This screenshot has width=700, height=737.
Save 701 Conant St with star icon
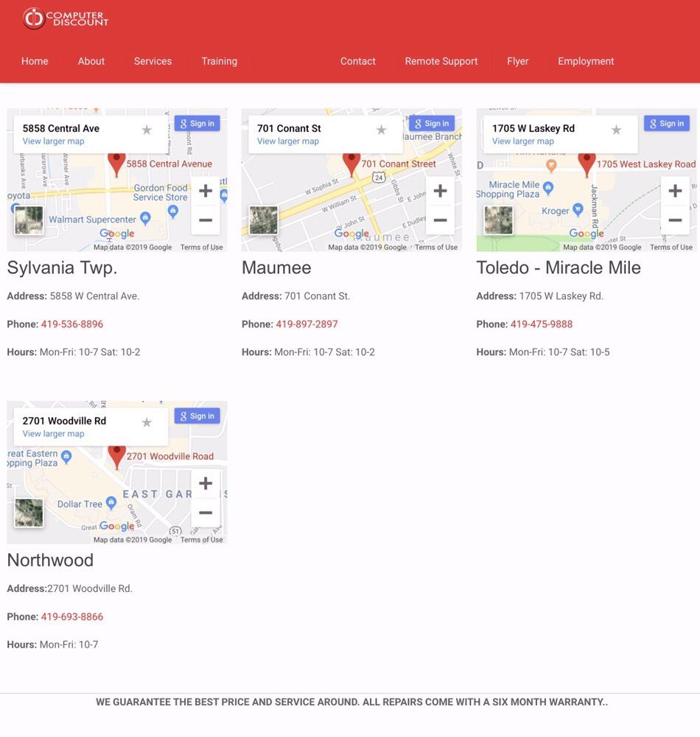[381, 130]
